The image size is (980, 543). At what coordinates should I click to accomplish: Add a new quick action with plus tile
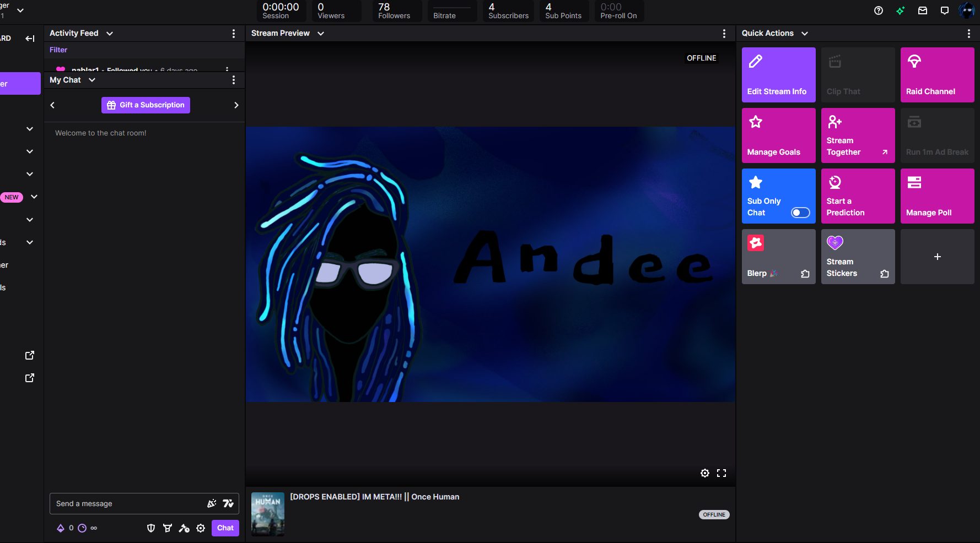[938, 257]
